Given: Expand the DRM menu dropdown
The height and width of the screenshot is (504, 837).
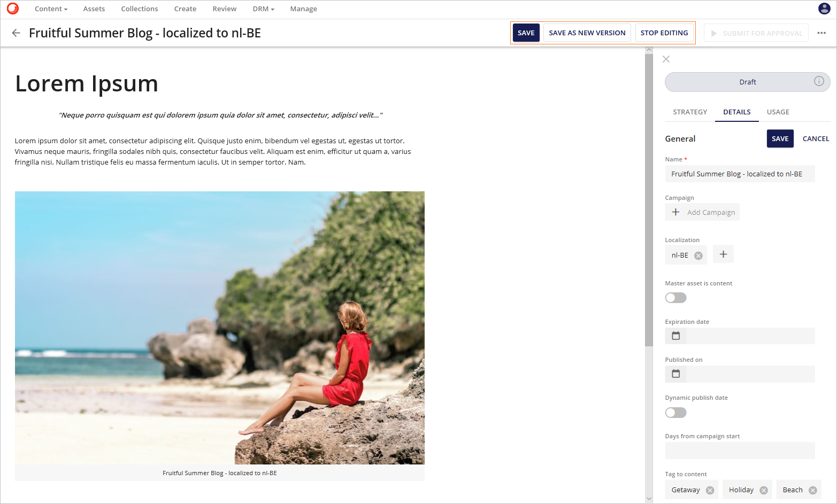Looking at the screenshot, I should pyautogui.click(x=263, y=9).
